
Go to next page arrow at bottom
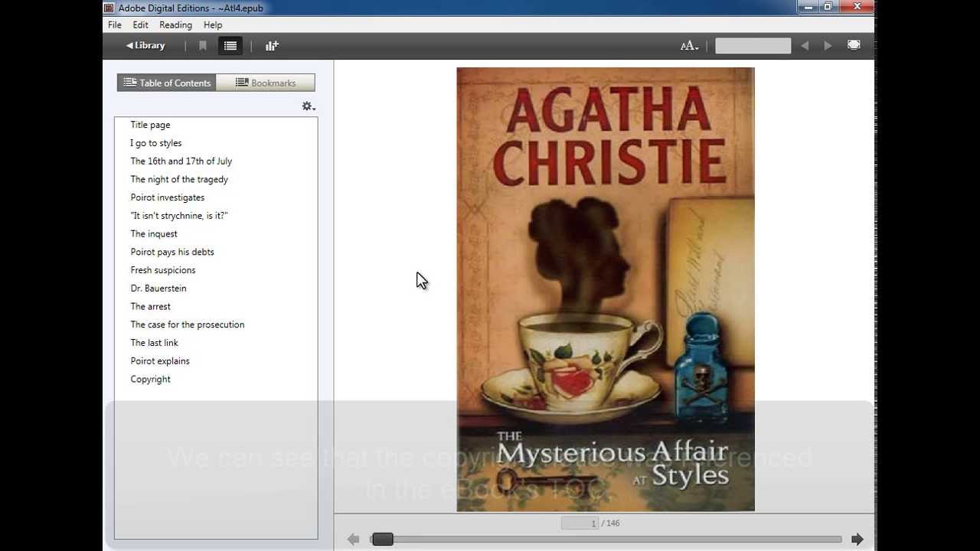[857, 540]
